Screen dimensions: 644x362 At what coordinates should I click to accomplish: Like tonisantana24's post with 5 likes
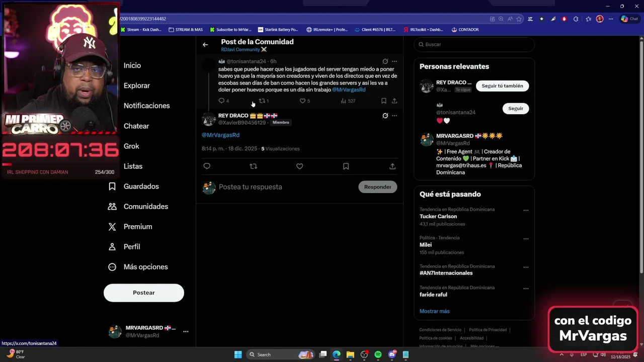[305, 101]
